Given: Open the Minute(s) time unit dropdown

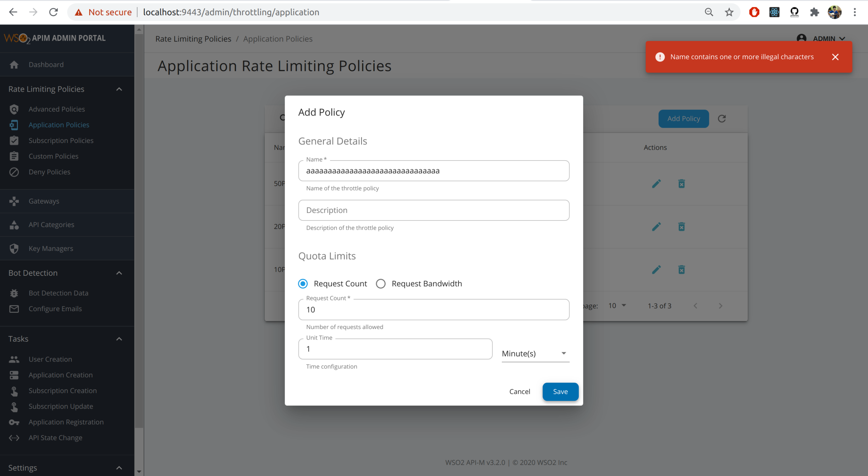Looking at the screenshot, I should click(x=535, y=354).
